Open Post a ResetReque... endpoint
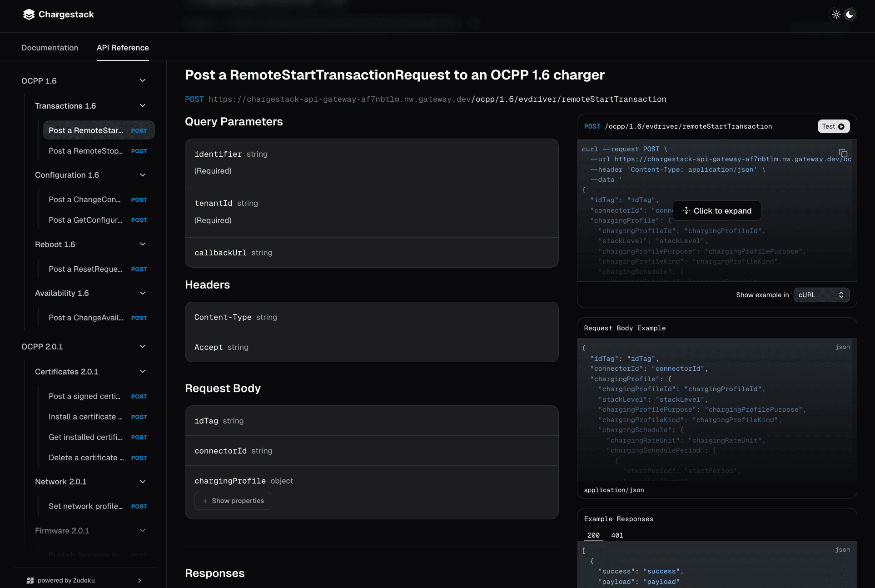Viewport: 875px width, 588px height. (99, 269)
